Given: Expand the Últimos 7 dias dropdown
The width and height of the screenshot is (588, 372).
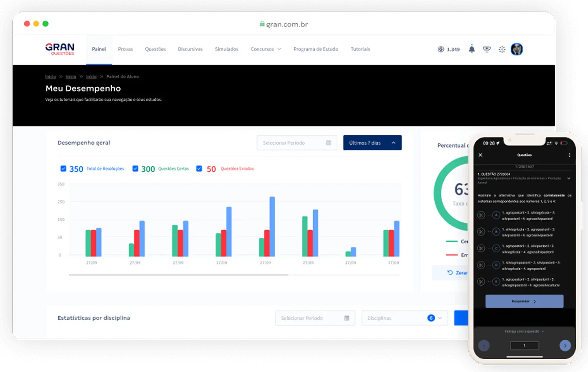Looking at the screenshot, I should click(372, 143).
